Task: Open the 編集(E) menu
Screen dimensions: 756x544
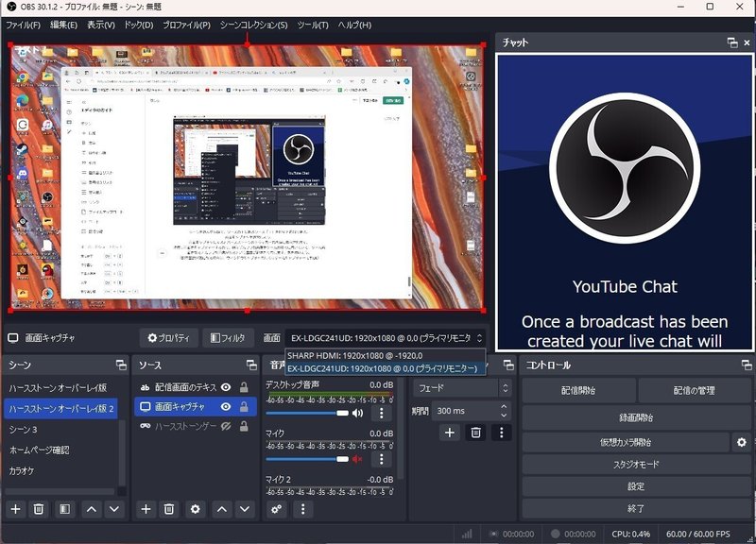Action: click(x=63, y=25)
